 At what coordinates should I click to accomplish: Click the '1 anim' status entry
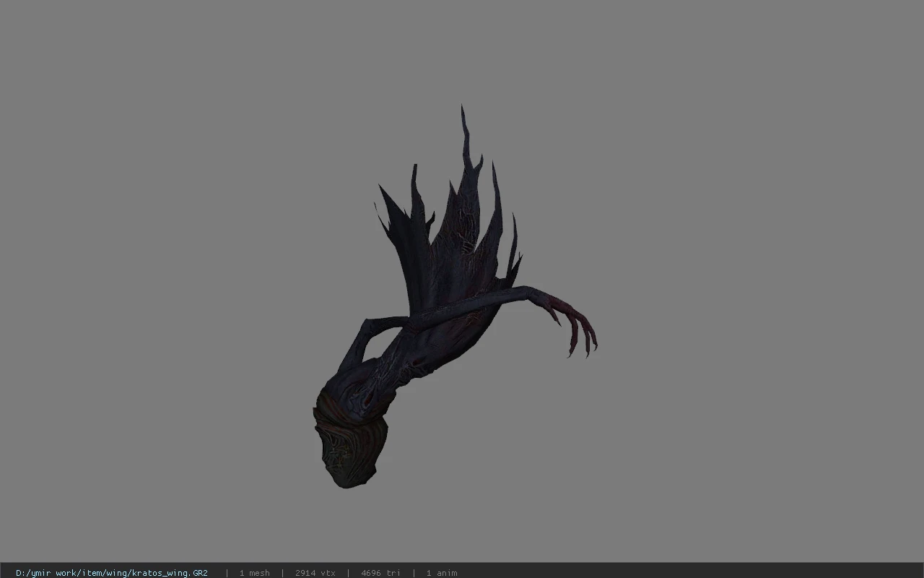point(442,573)
